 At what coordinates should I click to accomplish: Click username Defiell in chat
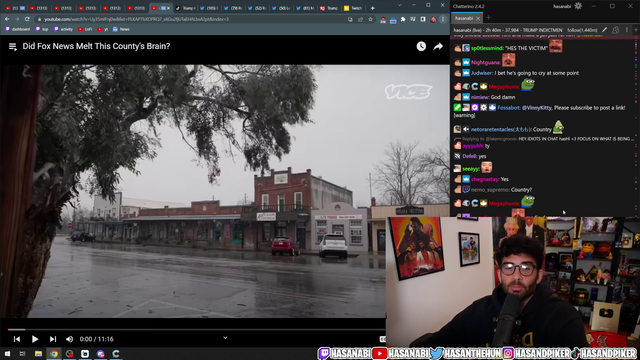[469, 156]
